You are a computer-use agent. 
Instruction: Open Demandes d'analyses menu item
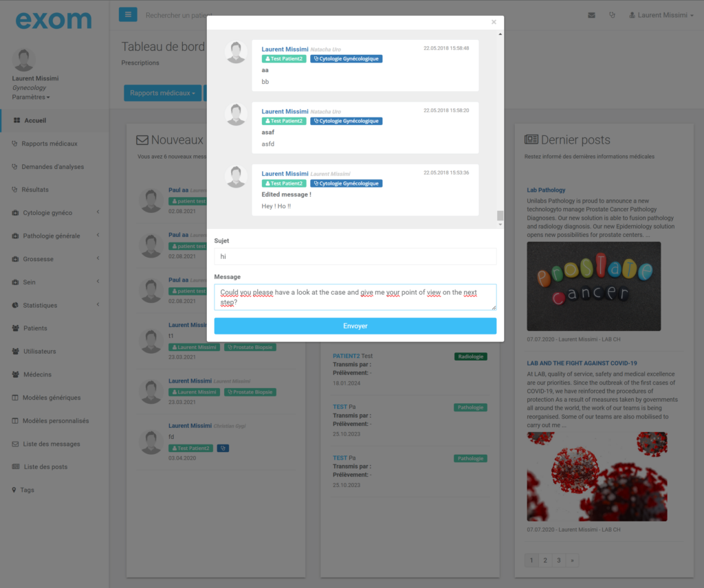pyautogui.click(x=52, y=167)
